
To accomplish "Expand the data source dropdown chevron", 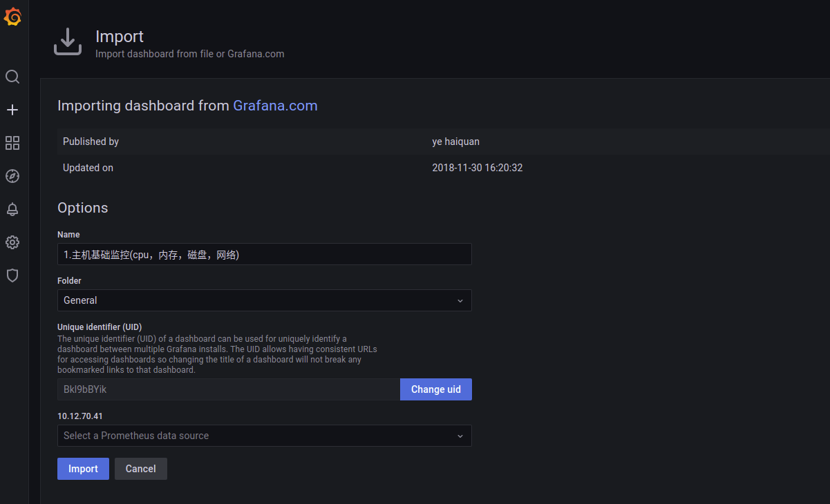I will pos(460,436).
